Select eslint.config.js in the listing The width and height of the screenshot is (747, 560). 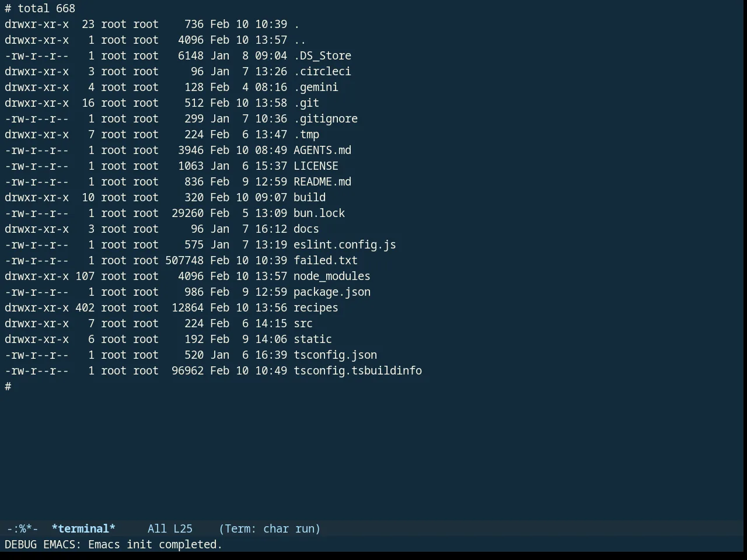(x=345, y=245)
